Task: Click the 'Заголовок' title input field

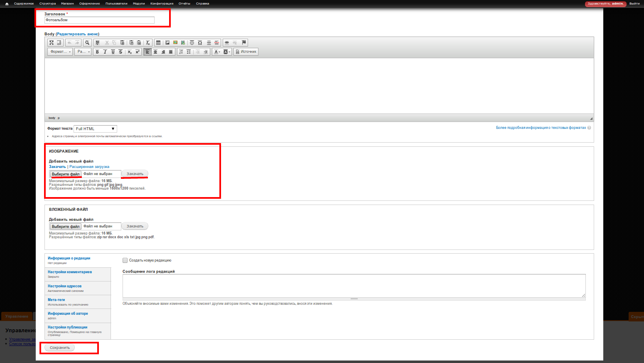Action: point(99,20)
